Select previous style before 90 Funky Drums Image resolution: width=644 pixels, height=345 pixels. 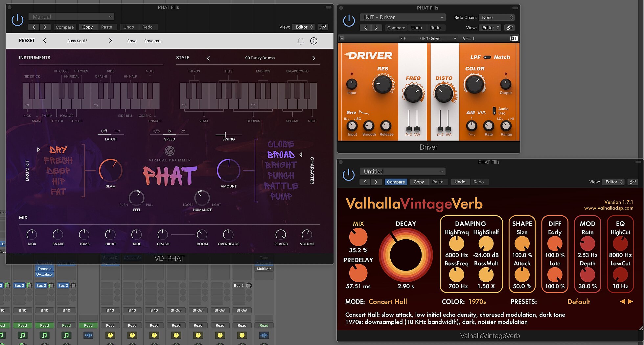[x=208, y=58]
